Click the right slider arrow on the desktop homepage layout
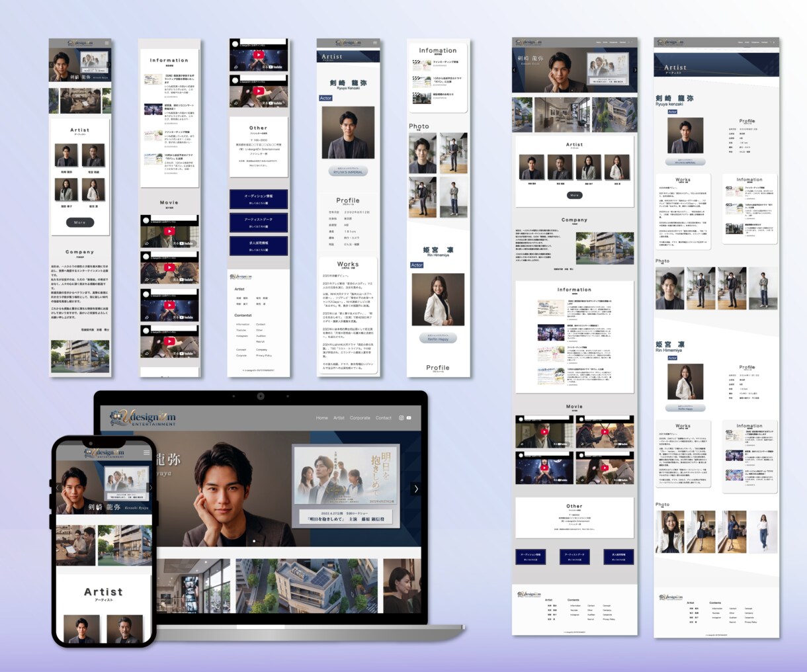This screenshot has height=672, width=807. pos(635,69)
